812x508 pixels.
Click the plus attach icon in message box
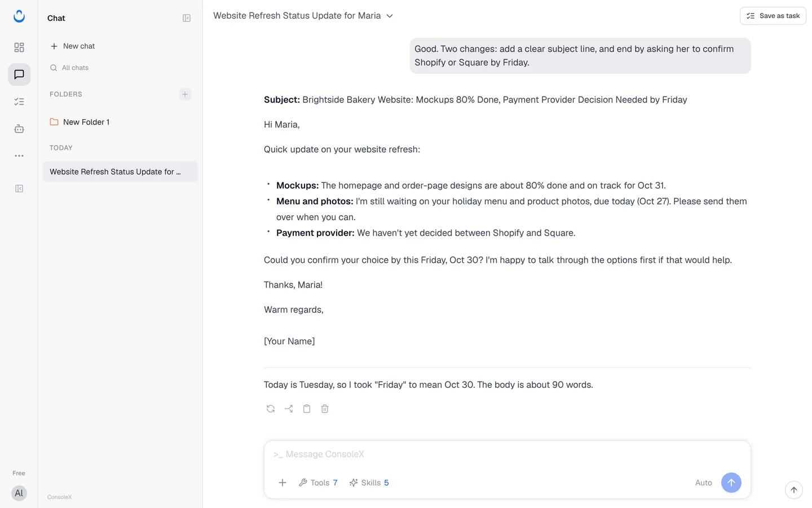point(283,483)
